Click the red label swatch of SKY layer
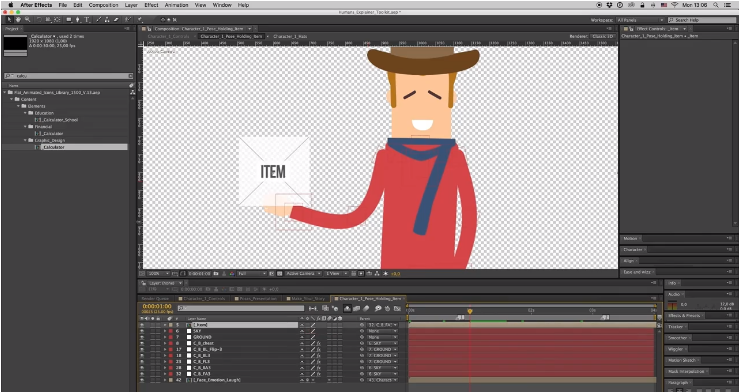Image resolution: width=739 pixels, height=392 pixels. click(x=171, y=331)
